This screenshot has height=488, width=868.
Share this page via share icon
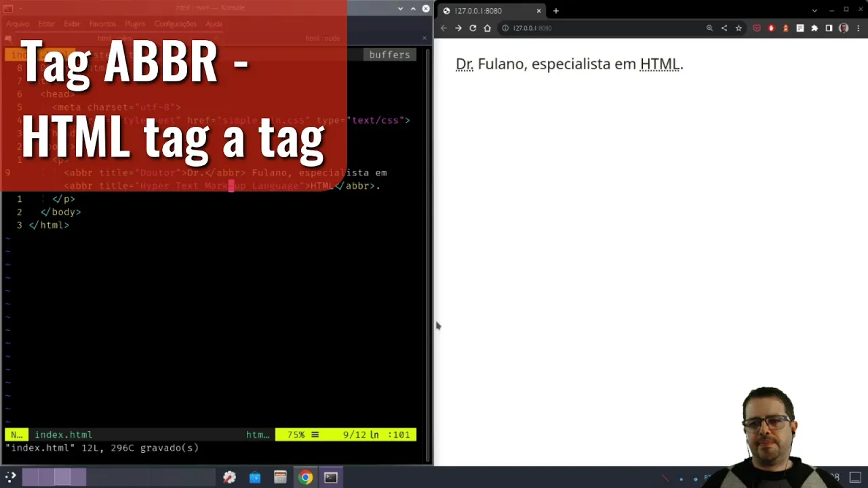(724, 28)
